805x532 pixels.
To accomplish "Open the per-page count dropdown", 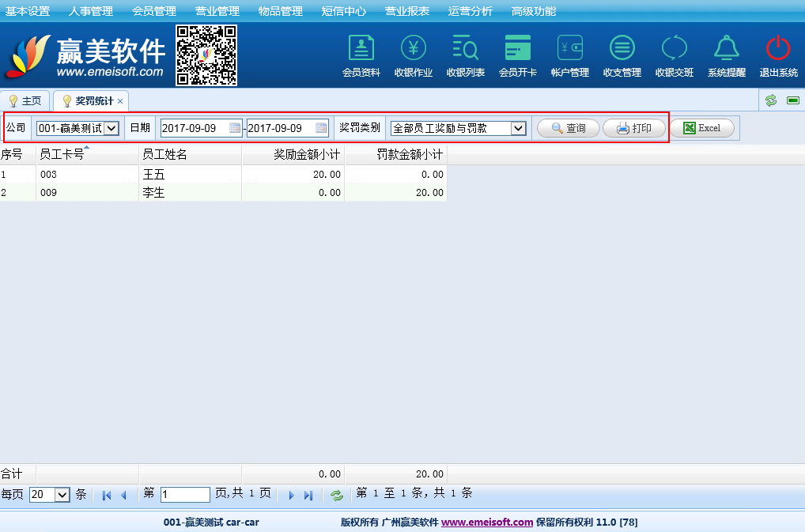I will point(62,495).
